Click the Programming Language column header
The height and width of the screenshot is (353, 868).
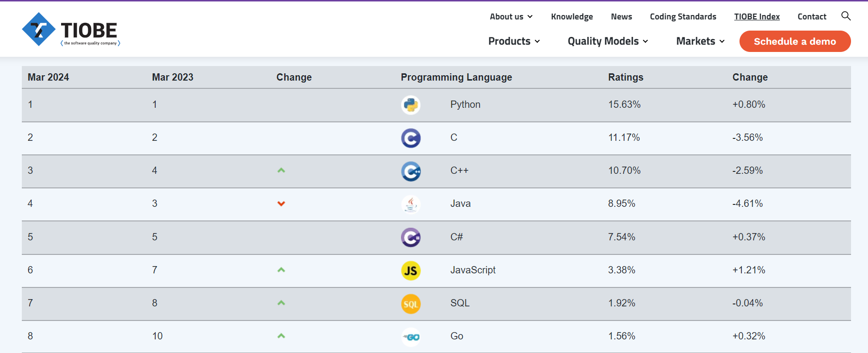[456, 77]
